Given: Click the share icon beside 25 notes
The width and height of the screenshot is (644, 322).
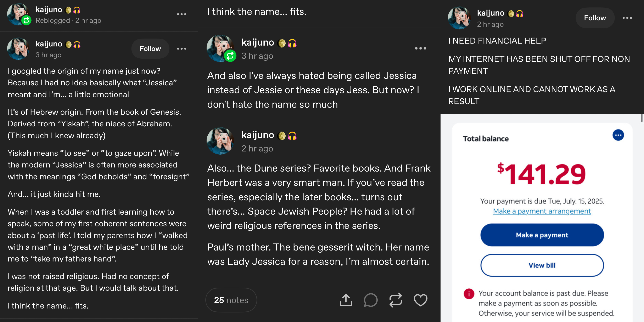Looking at the screenshot, I should 346,300.
